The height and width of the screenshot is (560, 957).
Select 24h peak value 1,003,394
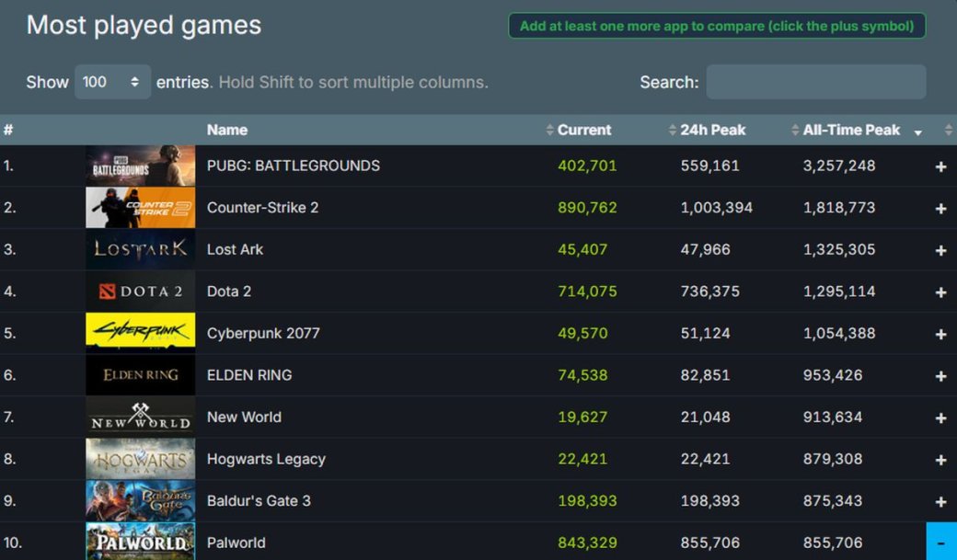click(717, 208)
